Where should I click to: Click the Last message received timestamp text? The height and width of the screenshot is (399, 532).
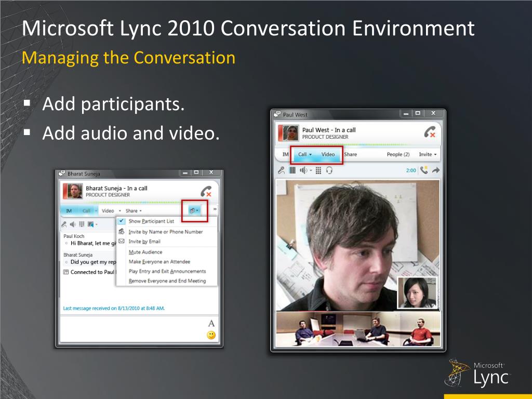[x=114, y=309]
